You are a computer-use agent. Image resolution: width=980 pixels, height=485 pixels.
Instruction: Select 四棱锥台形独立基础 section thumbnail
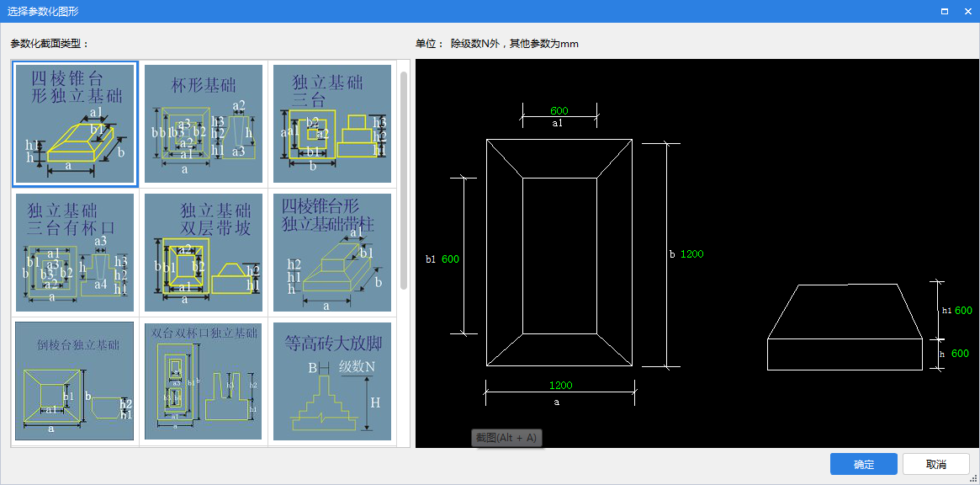click(x=75, y=124)
